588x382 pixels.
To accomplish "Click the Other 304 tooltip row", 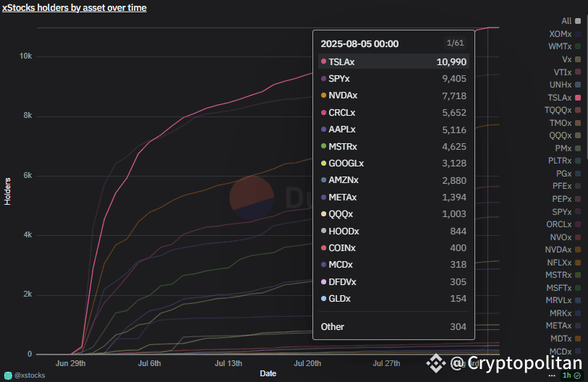I will 393,326.
